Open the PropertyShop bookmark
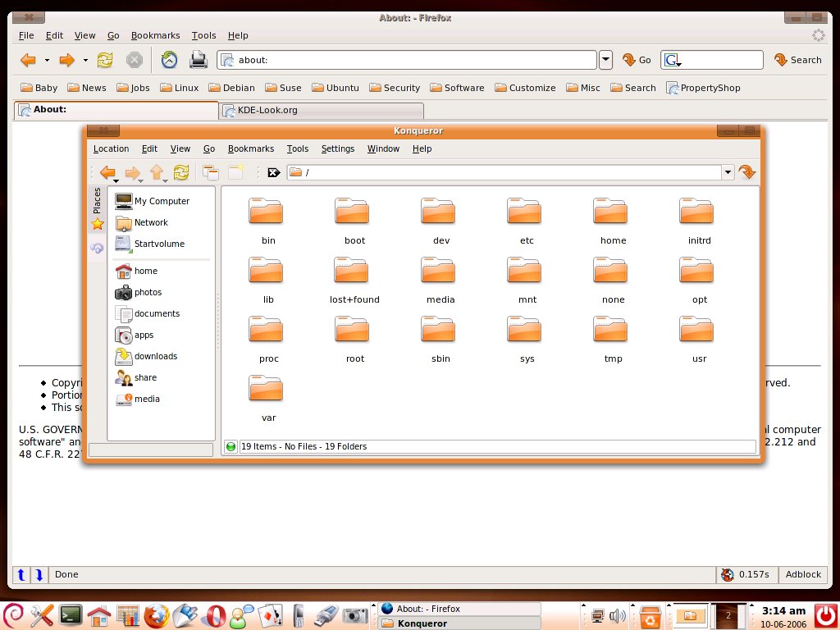The height and width of the screenshot is (630, 840). (x=703, y=88)
